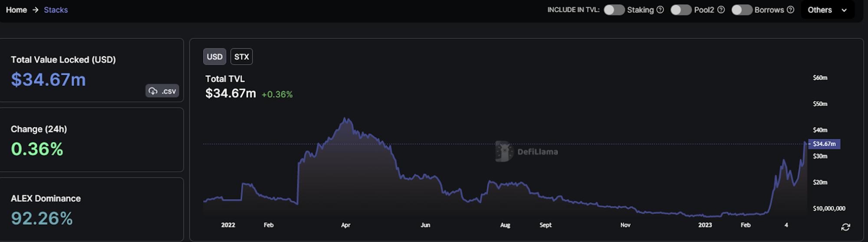Click the INCLUDE IN TVL label
Image resolution: width=868 pixels, height=242 pixels.
point(573,10)
